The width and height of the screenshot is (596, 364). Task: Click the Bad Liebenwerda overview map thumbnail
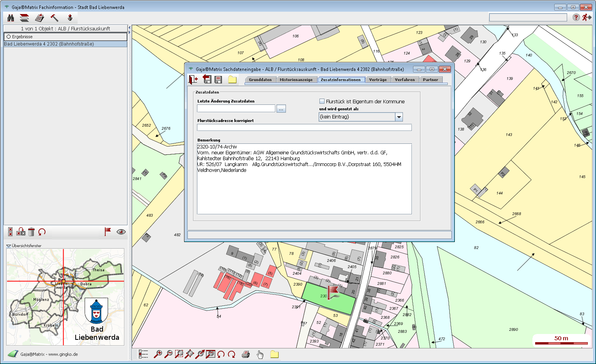pos(65,297)
